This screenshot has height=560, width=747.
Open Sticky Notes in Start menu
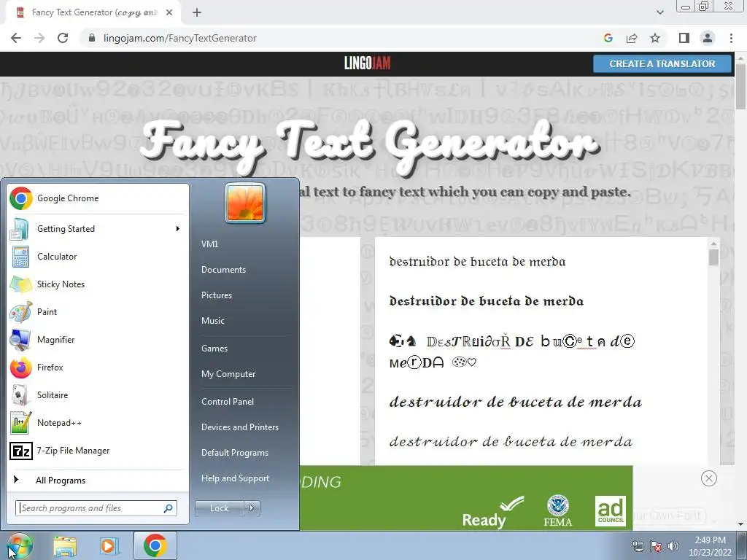[98, 284]
